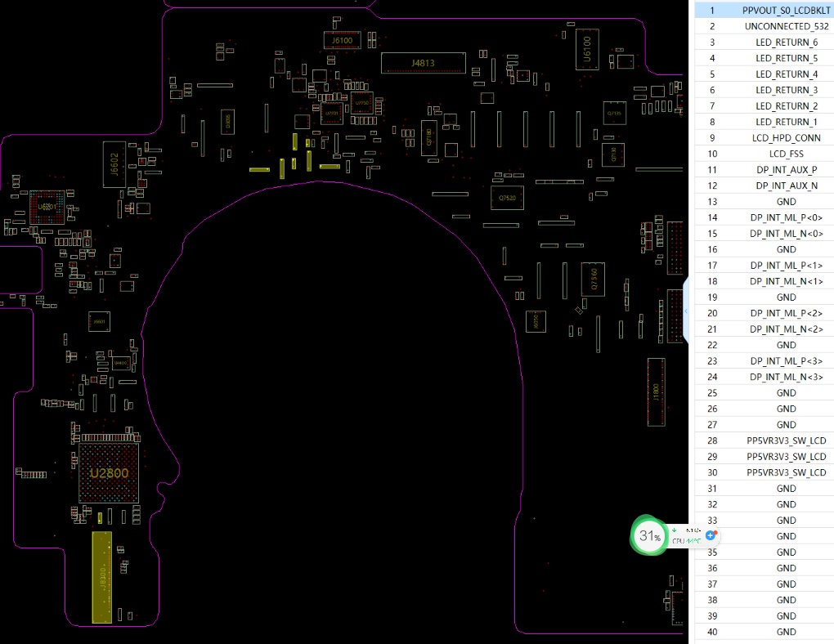Select the J6100 connector
The image size is (834, 644).
342,40
